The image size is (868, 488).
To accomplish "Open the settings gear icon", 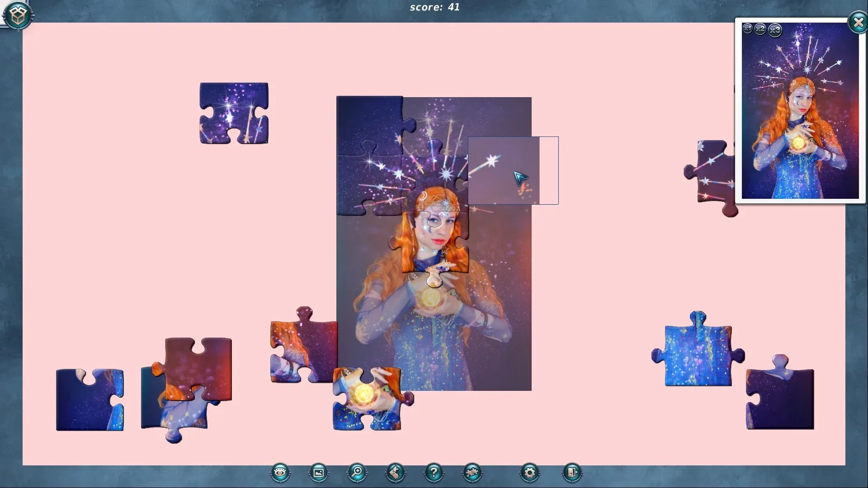I will (529, 472).
